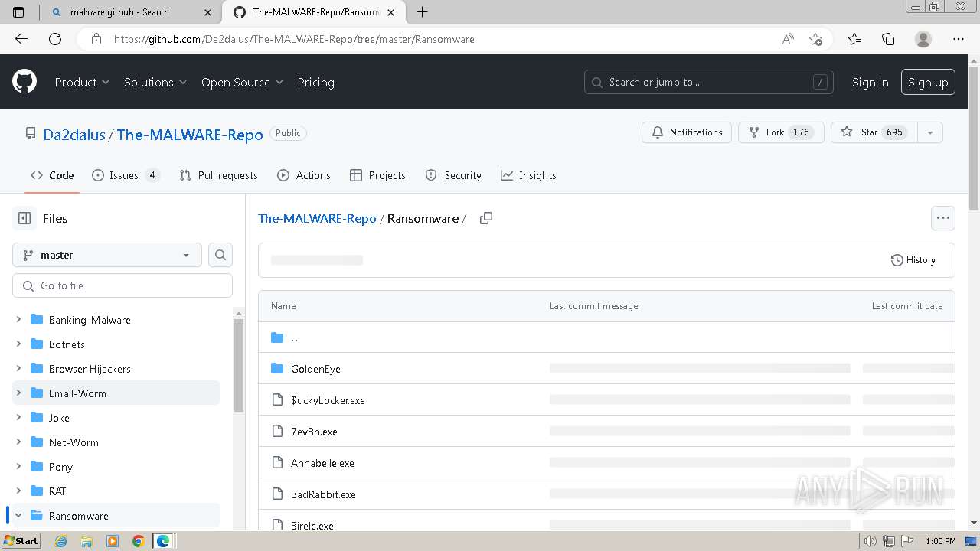The height and width of the screenshot is (551, 980).
Task: Open the Security tab
Action: (453, 175)
